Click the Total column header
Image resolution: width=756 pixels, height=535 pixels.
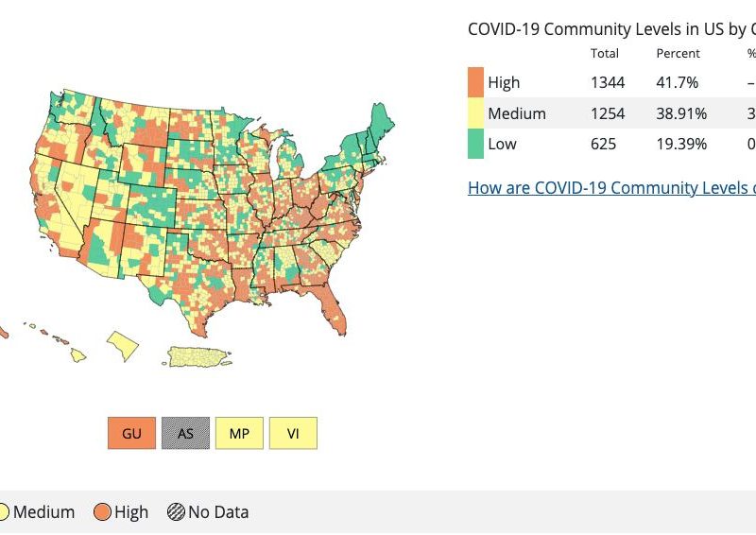[x=605, y=53]
